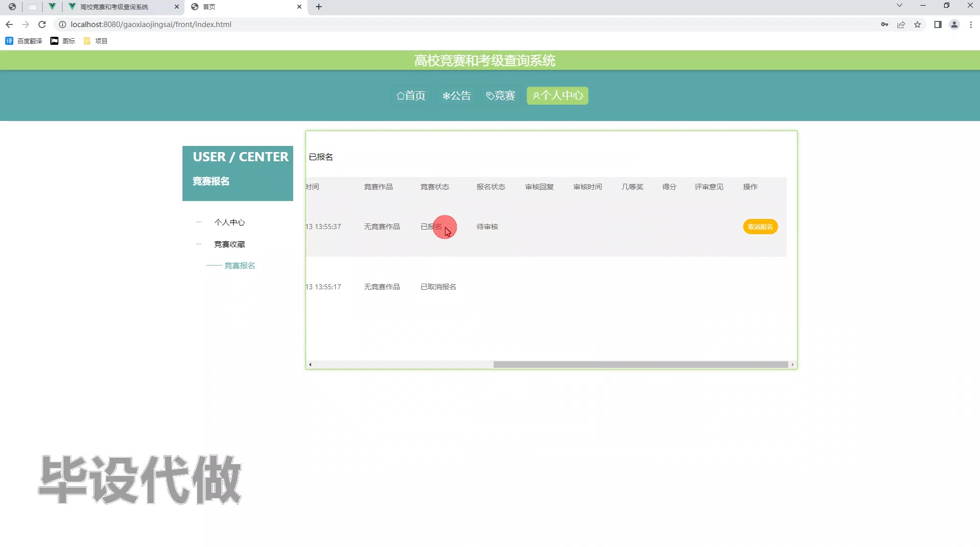This screenshot has width=980, height=547.
Task: View site information for localhost
Action: coord(62,24)
